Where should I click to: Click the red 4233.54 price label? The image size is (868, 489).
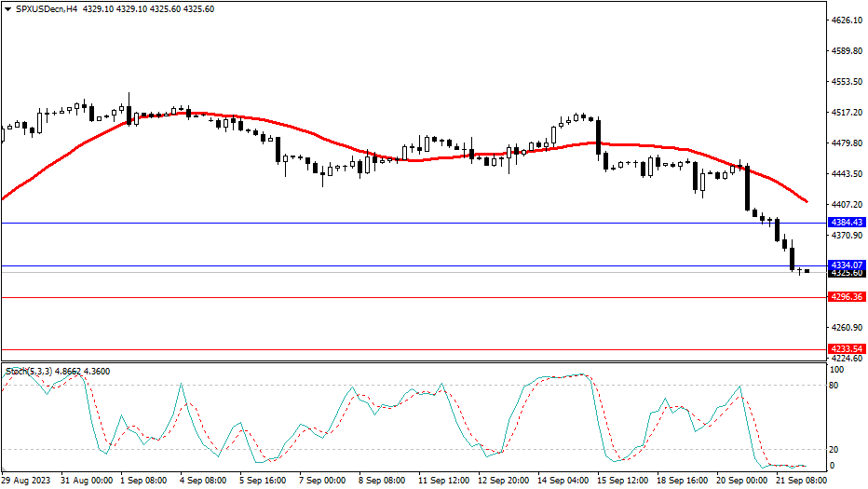tap(847, 349)
